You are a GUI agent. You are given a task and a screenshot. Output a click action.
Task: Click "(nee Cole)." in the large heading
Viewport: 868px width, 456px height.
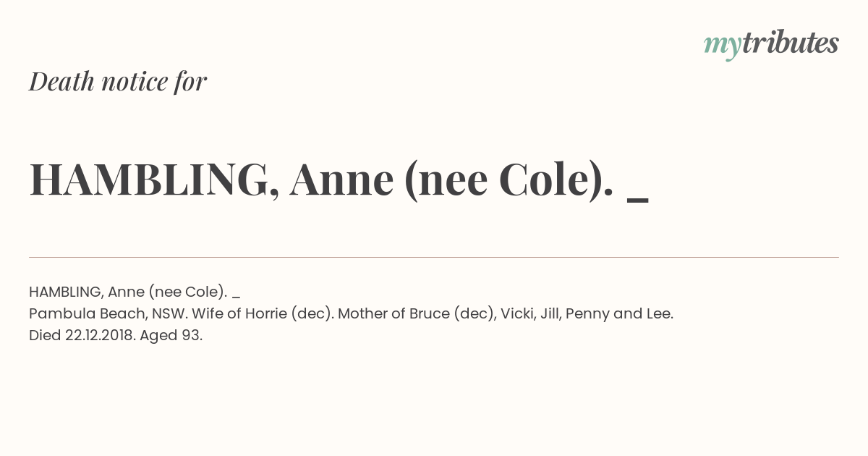pyautogui.click(x=510, y=181)
